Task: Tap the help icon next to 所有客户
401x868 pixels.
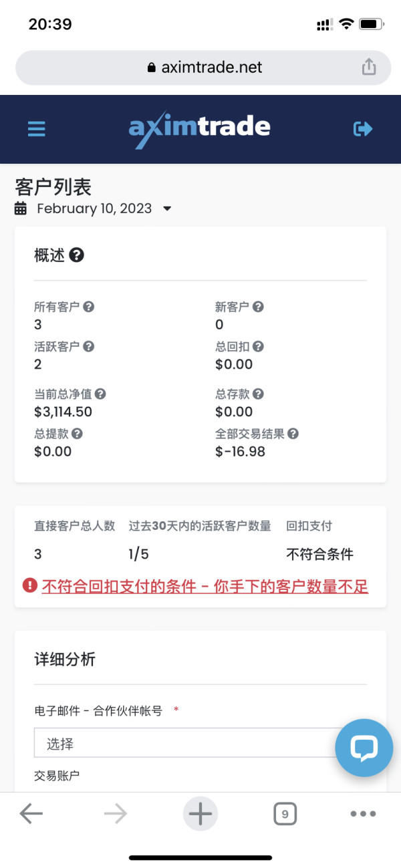Action: 88,307
